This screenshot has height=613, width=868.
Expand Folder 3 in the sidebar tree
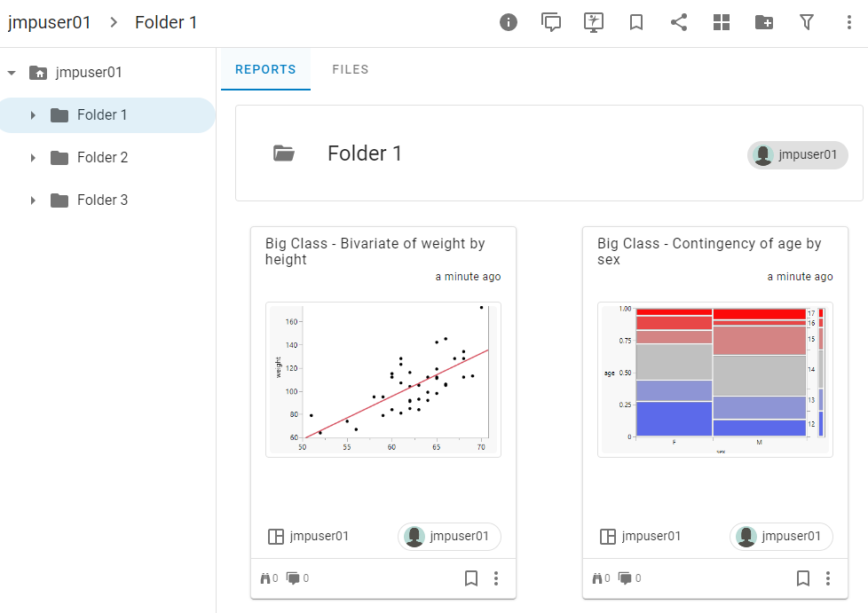tap(33, 200)
